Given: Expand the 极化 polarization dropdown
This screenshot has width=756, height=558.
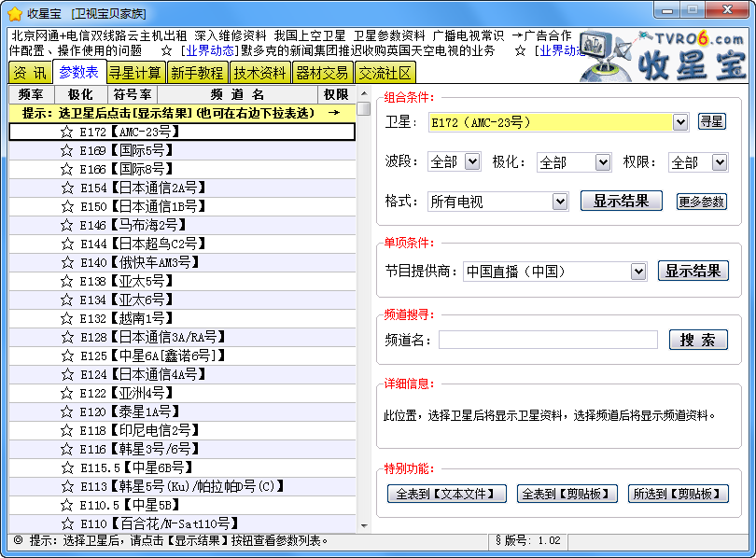Looking at the screenshot, I should pos(603,162).
